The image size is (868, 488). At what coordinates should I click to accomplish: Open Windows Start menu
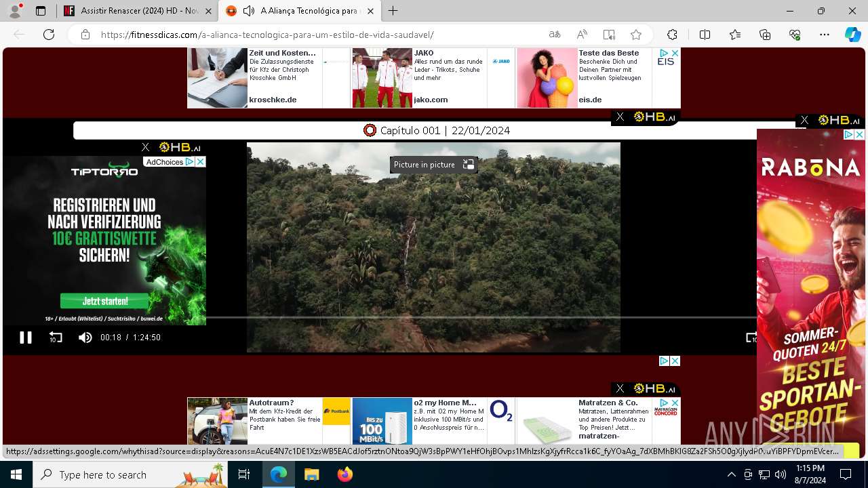[x=16, y=474]
